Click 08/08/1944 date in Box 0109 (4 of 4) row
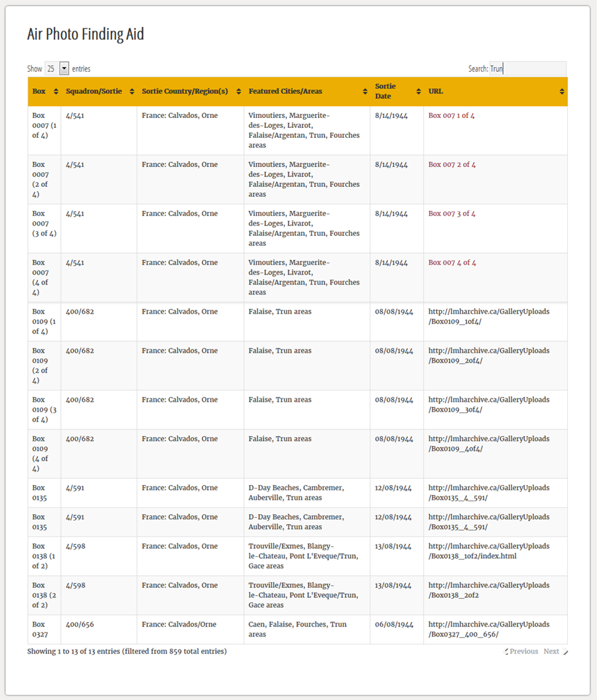 click(397, 453)
